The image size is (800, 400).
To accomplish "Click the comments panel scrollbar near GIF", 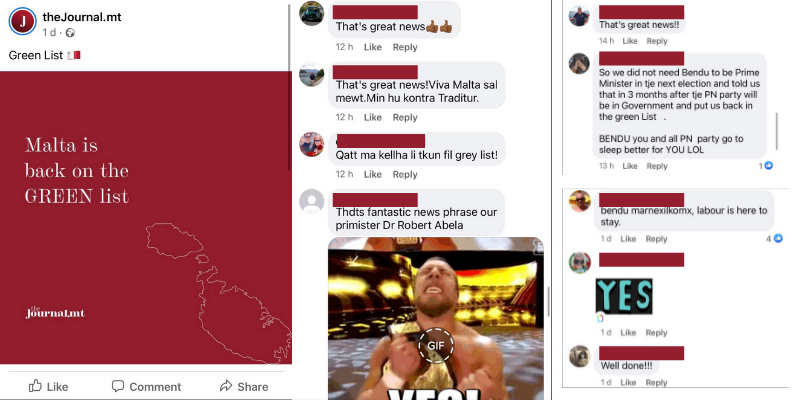I will pos(548,301).
